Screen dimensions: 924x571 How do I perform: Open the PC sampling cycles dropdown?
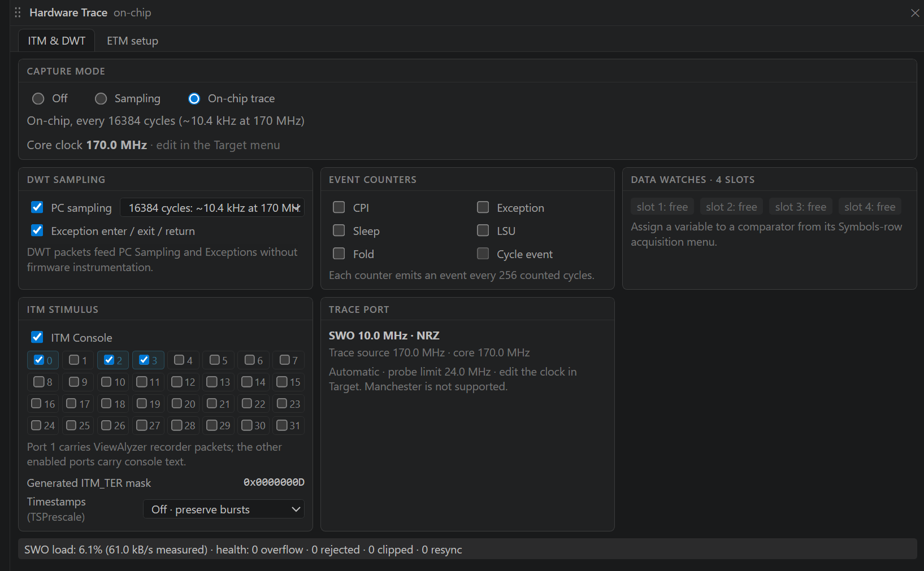pos(212,207)
